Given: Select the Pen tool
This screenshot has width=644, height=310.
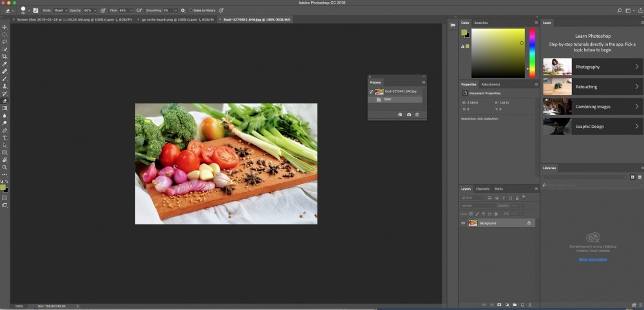Looking at the screenshot, I should (x=5, y=131).
